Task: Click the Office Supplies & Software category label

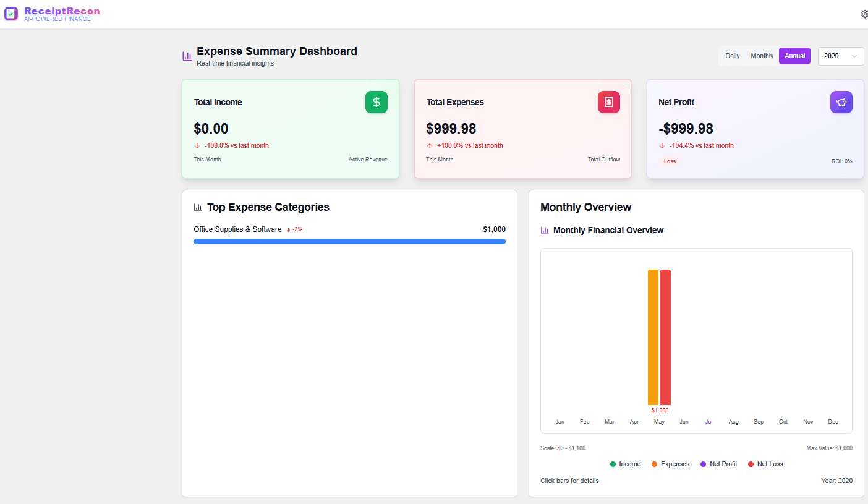Action: pos(237,229)
